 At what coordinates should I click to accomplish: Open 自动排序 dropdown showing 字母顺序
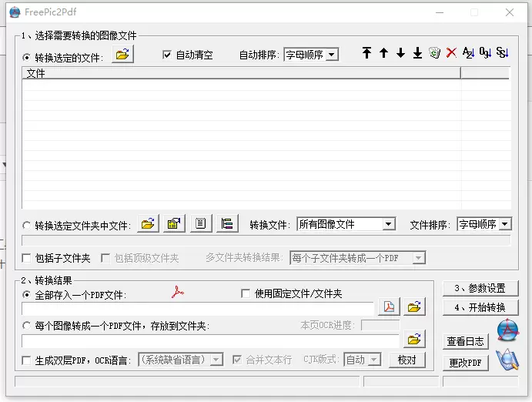coord(311,55)
